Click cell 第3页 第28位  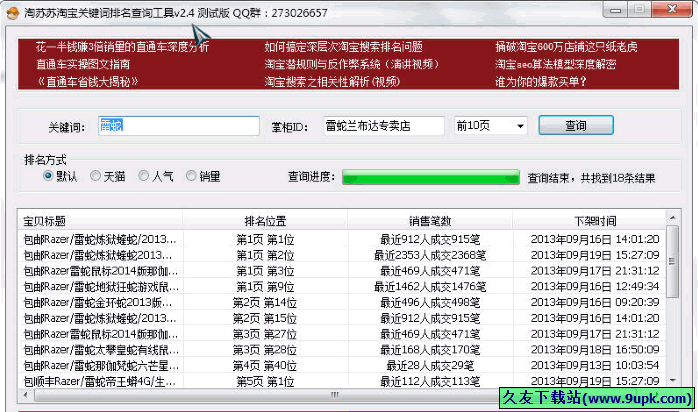point(265,350)
